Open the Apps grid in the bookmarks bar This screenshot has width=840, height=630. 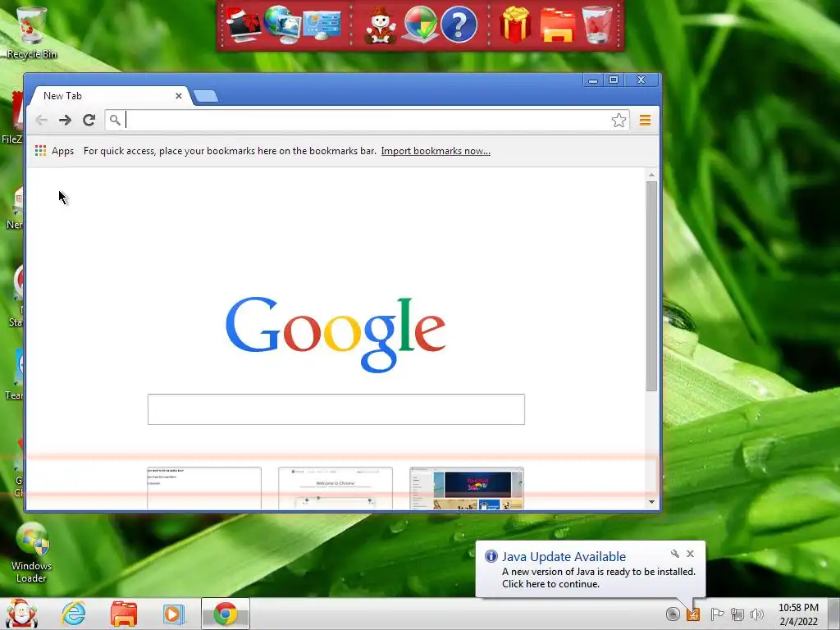(54, 151)
